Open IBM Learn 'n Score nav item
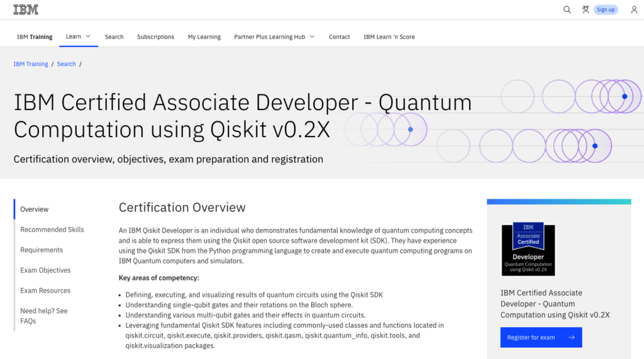This screenshot has height=359, width=644. pyautogui.click(x=389, y=36)
